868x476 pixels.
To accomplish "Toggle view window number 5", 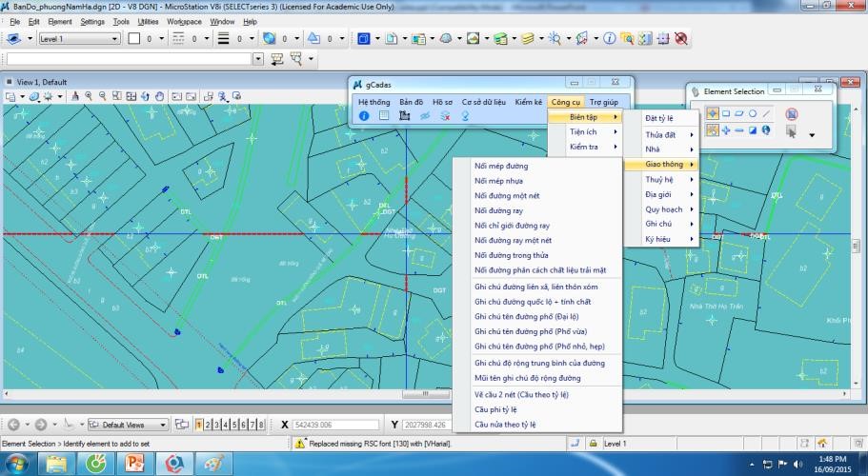I will click(x=234, y=425).
